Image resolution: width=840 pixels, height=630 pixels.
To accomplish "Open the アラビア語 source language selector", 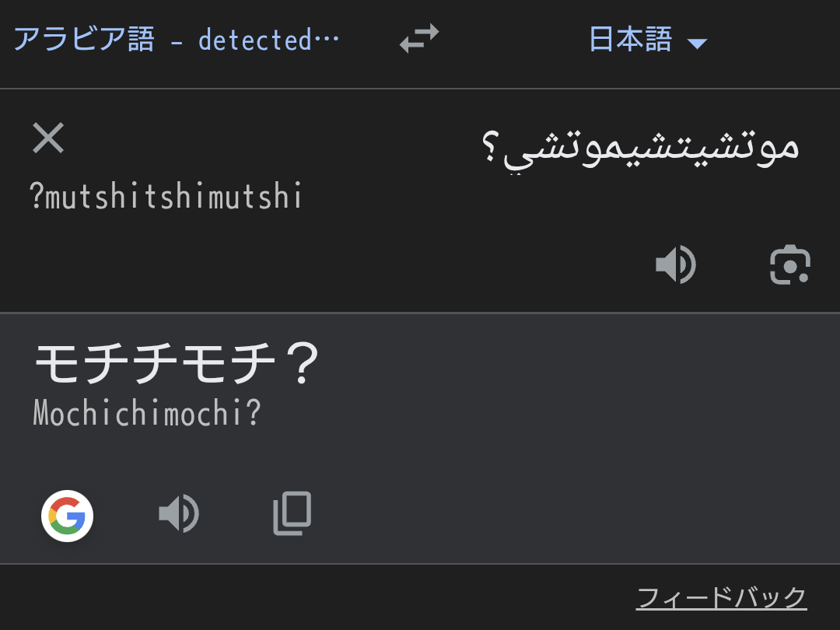I will [84, 39].
